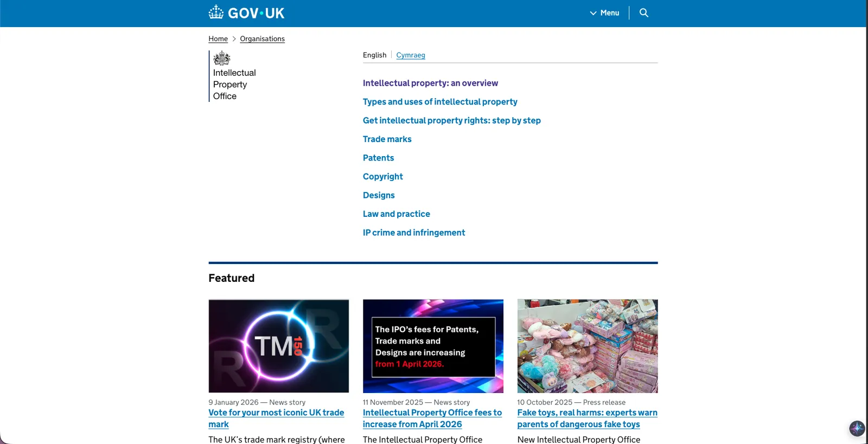The image size is (868, 444).
Task: Open Types and uses of intellectual property
Action: click(440, 102)
